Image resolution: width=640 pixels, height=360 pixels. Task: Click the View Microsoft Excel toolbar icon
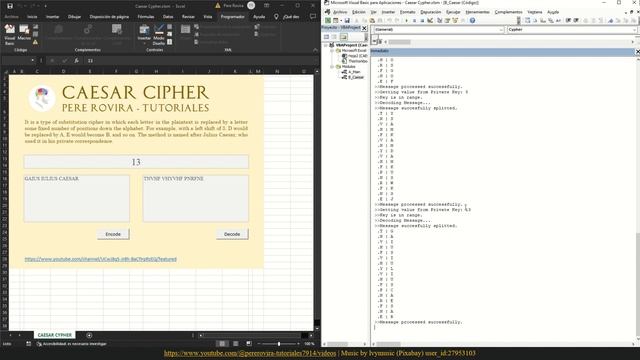tap(328, 20)
